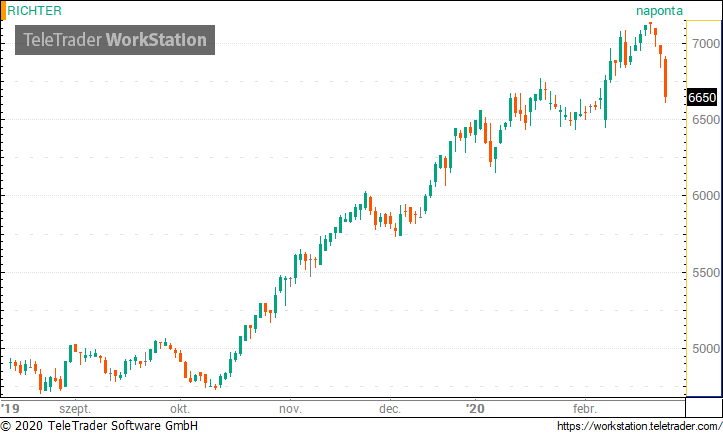Click the 'dec.' date axis label
Image resolution: width=723 pixels, height=435 pixels.
pos(390,409)
